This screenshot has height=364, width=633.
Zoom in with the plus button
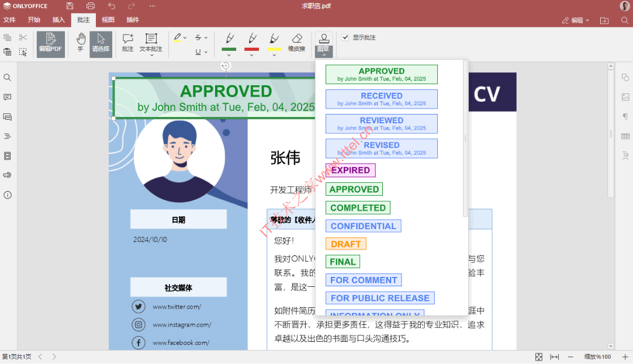625,357
